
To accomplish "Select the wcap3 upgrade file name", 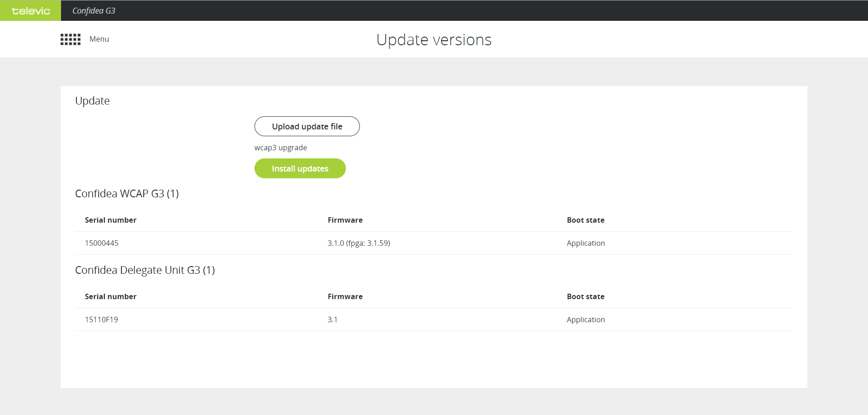I will point(280,148).
